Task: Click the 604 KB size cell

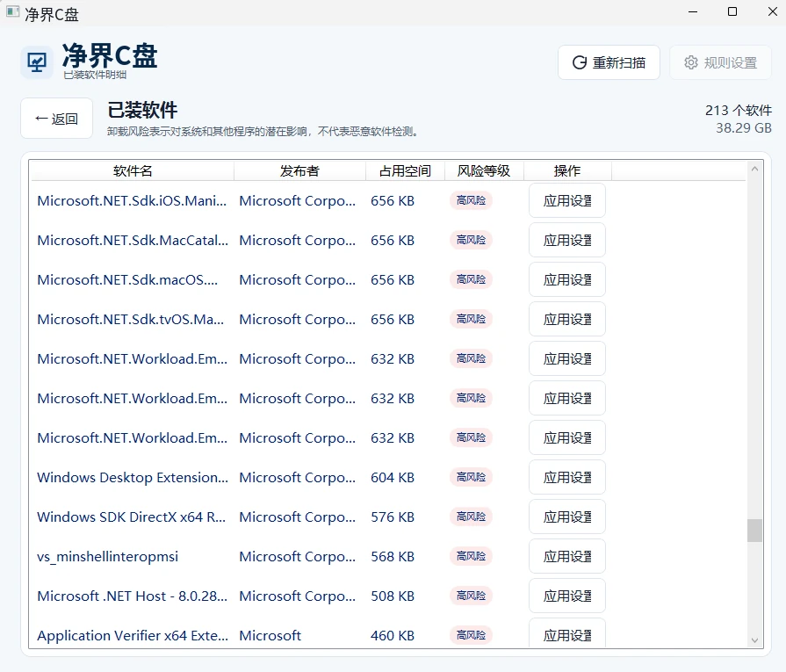Action: pyautogui.click(x=393, y=477)
